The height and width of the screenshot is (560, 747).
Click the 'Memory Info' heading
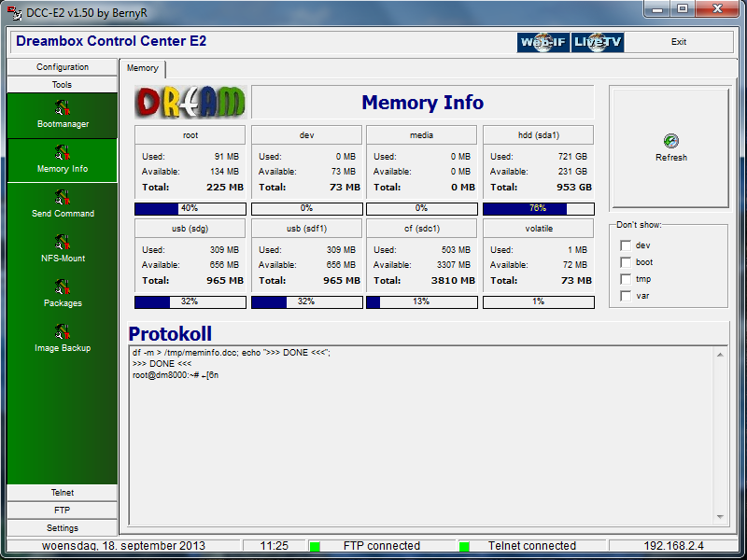pyautogui.click(x=423, y=103)
